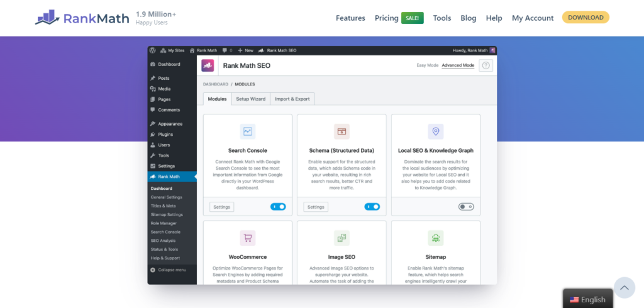
Task: Collapse the WordPress sidebar menu
Action: pos(169,270)
